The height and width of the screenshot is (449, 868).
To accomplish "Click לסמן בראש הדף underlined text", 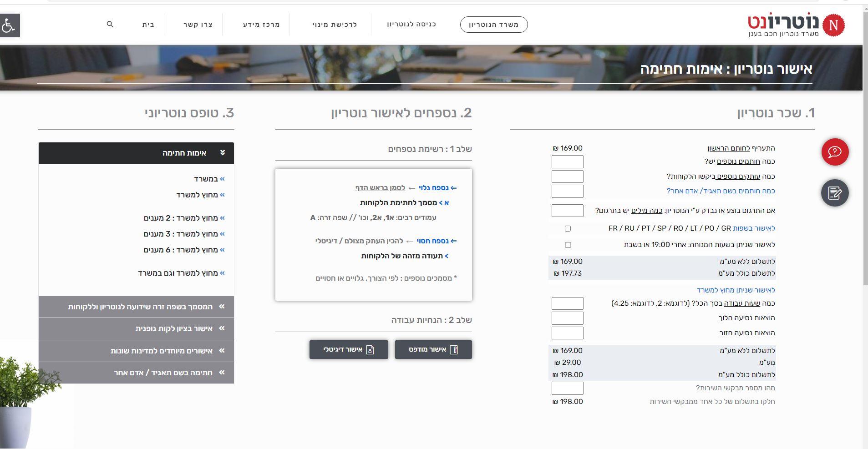I will click(x=380, y=188).
